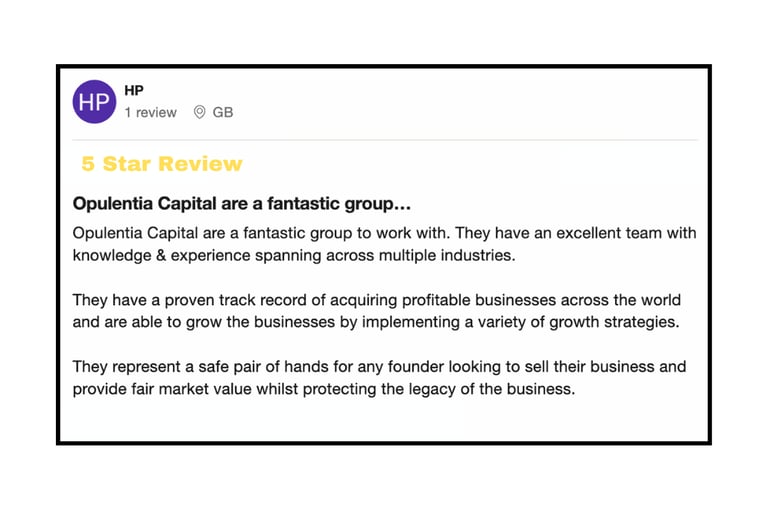Click the paragraph about safe pair of hands
This screenshot has width=768, height=512.
coord(379,378)
